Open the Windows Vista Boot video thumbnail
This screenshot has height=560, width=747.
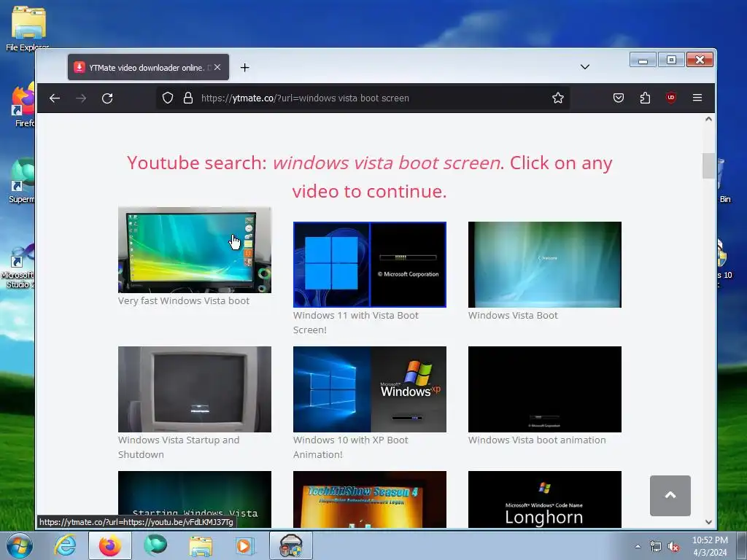[x=544, y=264]
